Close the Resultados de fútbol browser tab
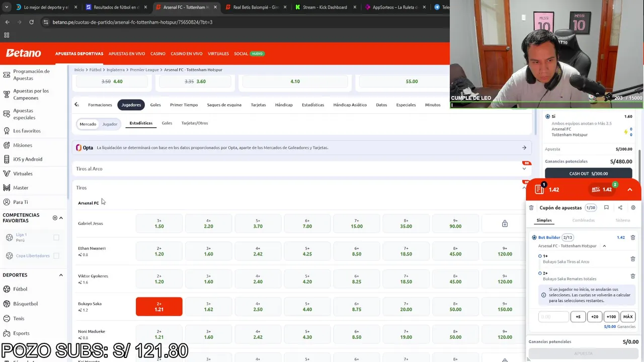 [146, 7]
